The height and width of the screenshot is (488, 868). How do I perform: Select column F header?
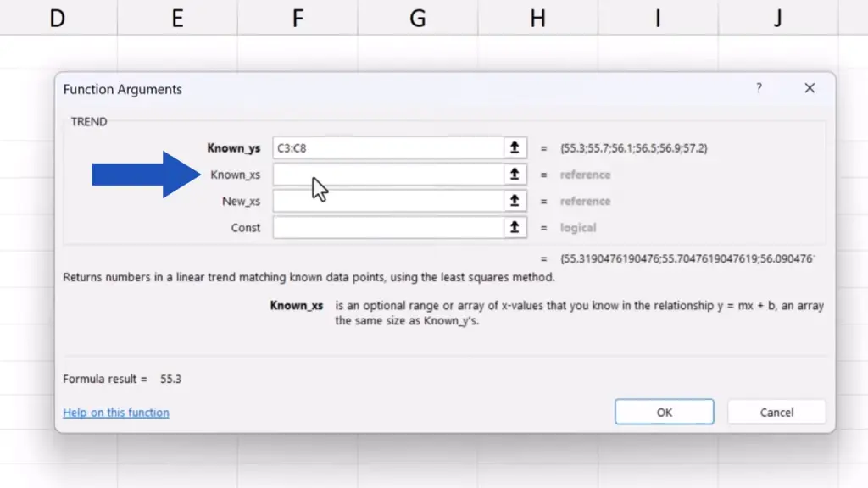pos(298,18)
